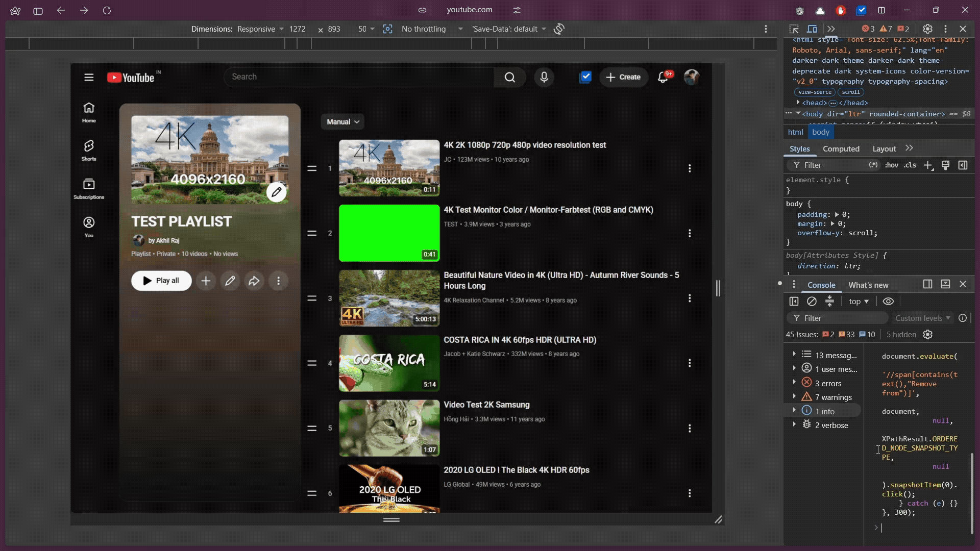Switch to the Computed tab

point(841,148)
